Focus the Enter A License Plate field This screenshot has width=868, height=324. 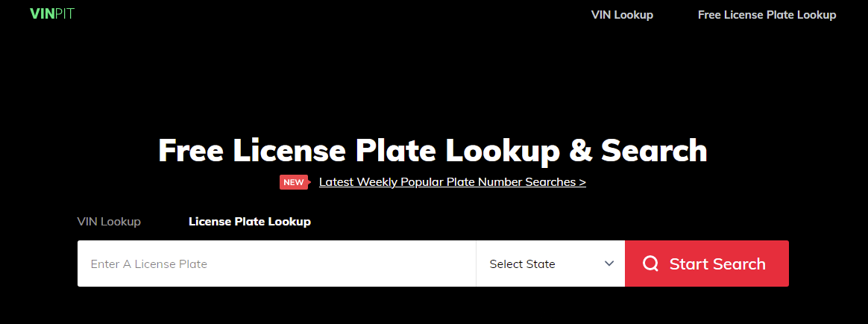pyautogui.click(x=277, y=264)
